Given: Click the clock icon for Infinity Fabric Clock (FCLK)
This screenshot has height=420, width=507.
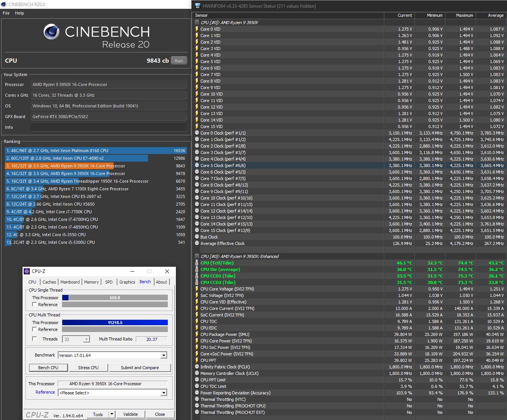Looking at the screenshot, I should [197, 367].
